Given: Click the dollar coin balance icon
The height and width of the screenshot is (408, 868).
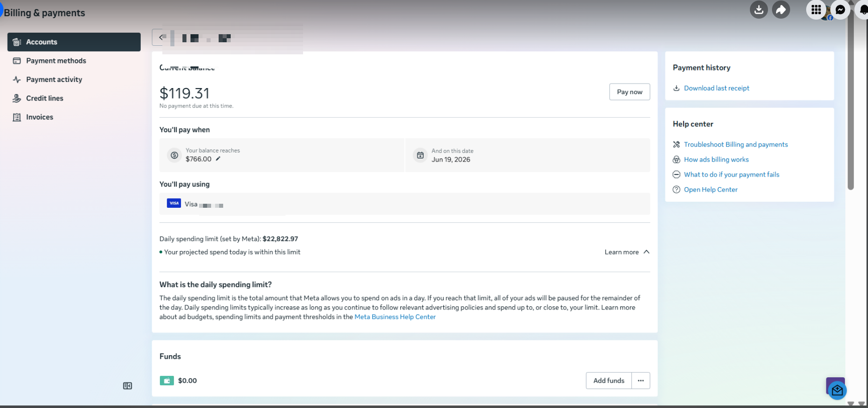Looking at the screenshot, I should point(174,155).
